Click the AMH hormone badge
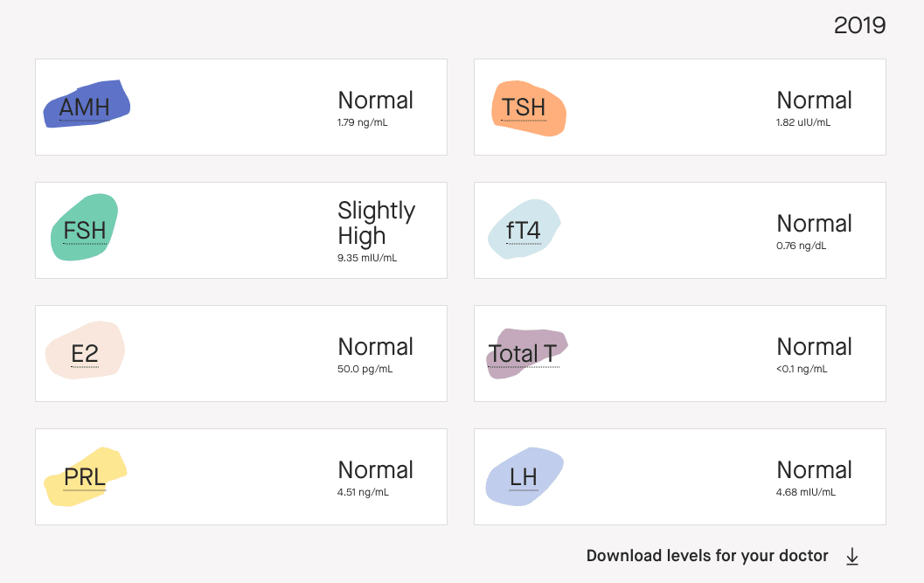 click(x=87, y=104)
